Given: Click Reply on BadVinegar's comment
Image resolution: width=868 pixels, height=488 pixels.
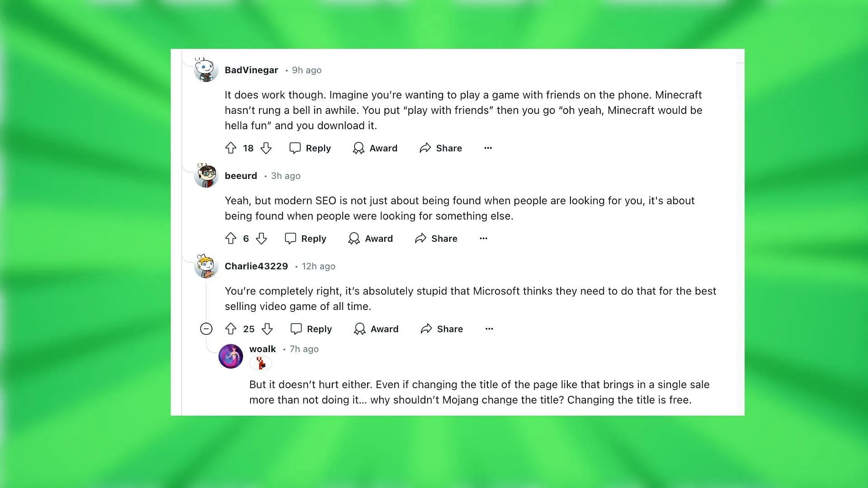Looking at the screenshot, I should [310, 148].
